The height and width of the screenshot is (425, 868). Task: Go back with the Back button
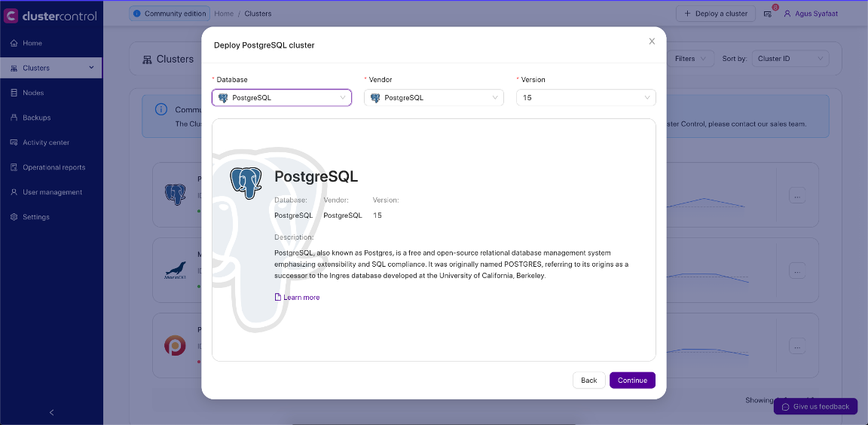(588, 381)
